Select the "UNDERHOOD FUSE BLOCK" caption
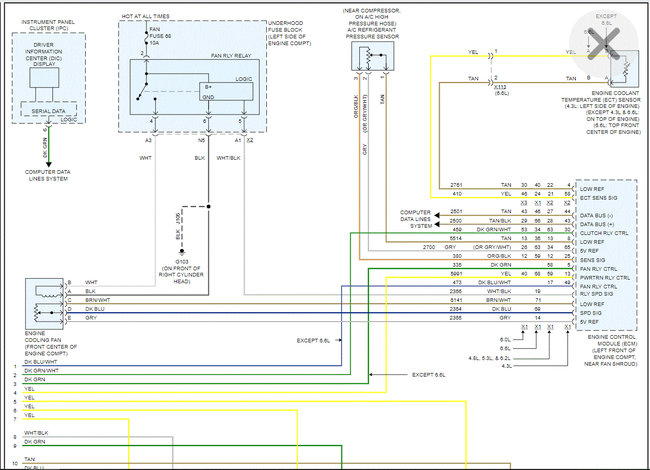Screen dimensions: 650x470 click(x=289, y=33)
